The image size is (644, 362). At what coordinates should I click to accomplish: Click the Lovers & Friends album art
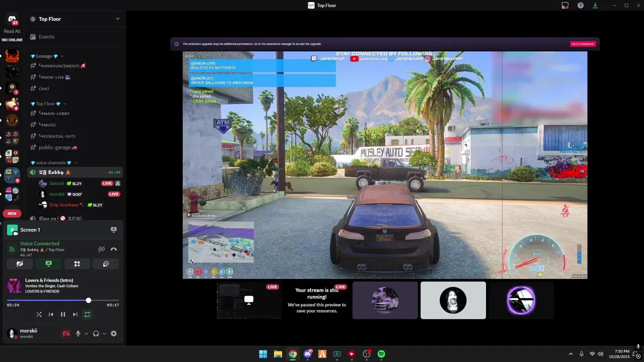(14, 286)
